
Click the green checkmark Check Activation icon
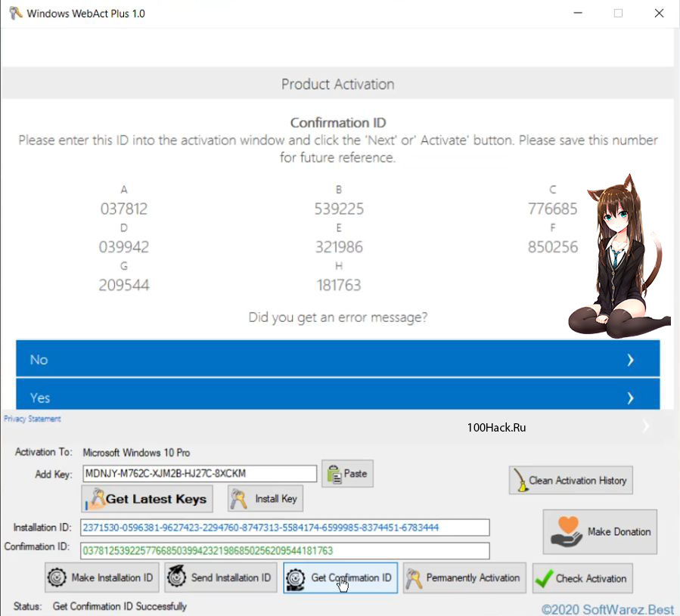543,578
